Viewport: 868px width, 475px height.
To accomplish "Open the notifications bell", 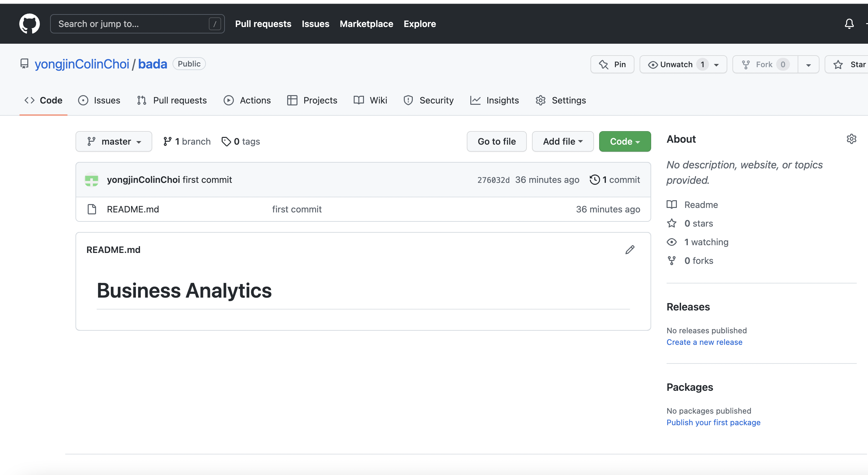I will pos(849,23).
